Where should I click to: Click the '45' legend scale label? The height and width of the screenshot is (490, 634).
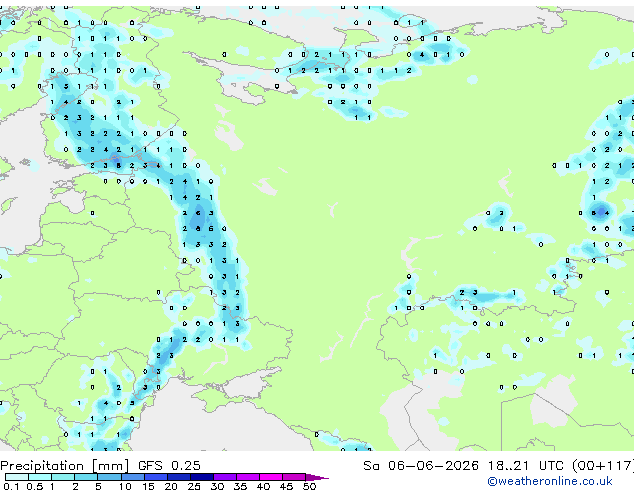(x=286, y=486)
